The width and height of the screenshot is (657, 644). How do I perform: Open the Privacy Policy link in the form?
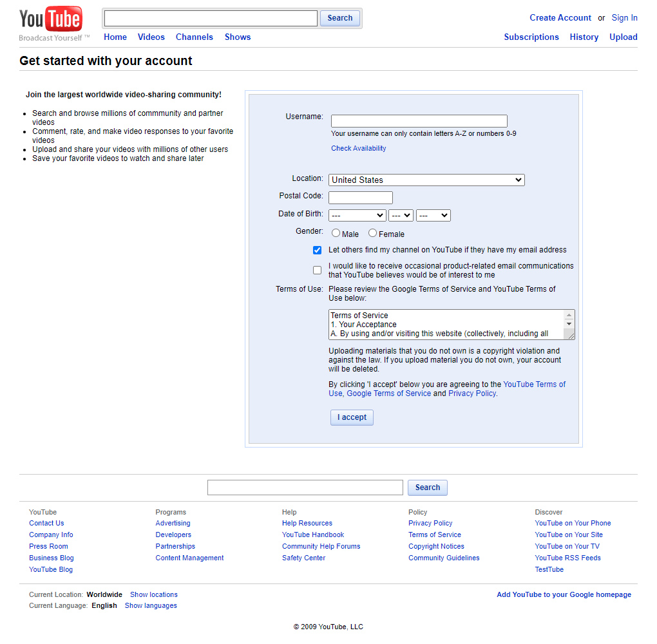pyautogui.click(x=472, y=393)
